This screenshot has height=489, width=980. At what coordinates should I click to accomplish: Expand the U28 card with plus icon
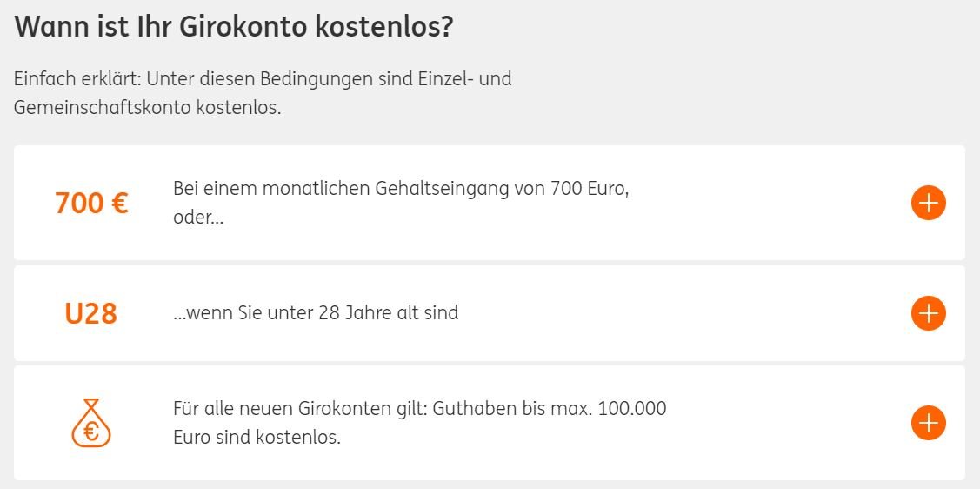coord(928,313)
